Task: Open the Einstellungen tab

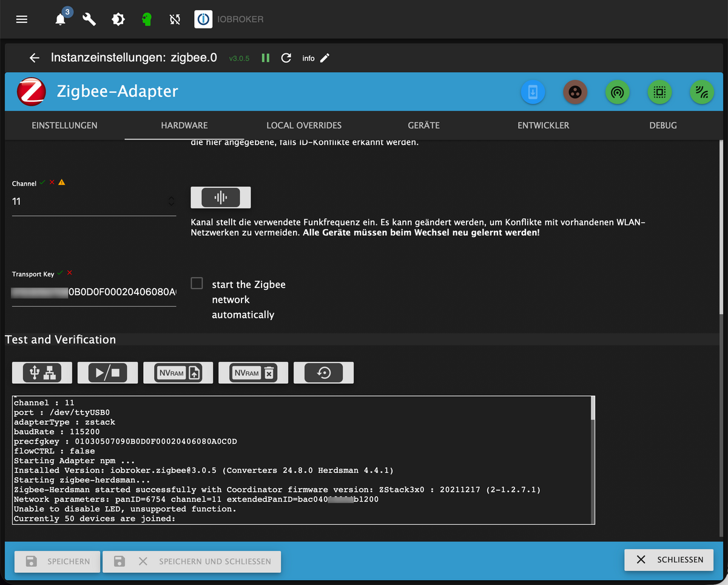Action: 64,125
